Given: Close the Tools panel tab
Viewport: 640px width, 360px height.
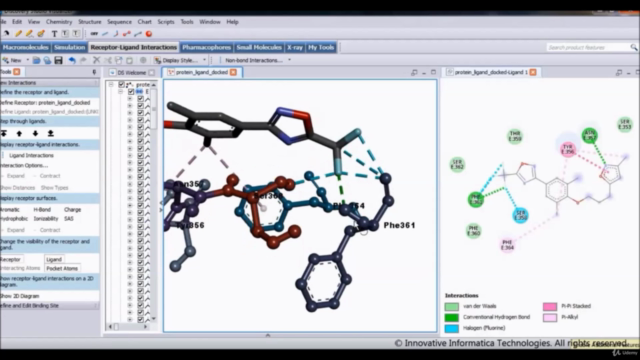Looking at the screenshot, I should 17,72.
